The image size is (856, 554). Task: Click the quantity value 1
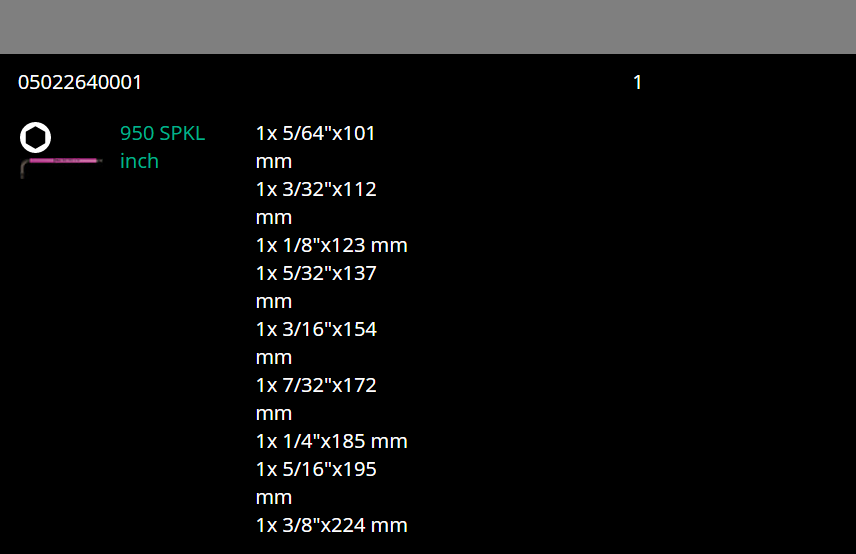637,82
